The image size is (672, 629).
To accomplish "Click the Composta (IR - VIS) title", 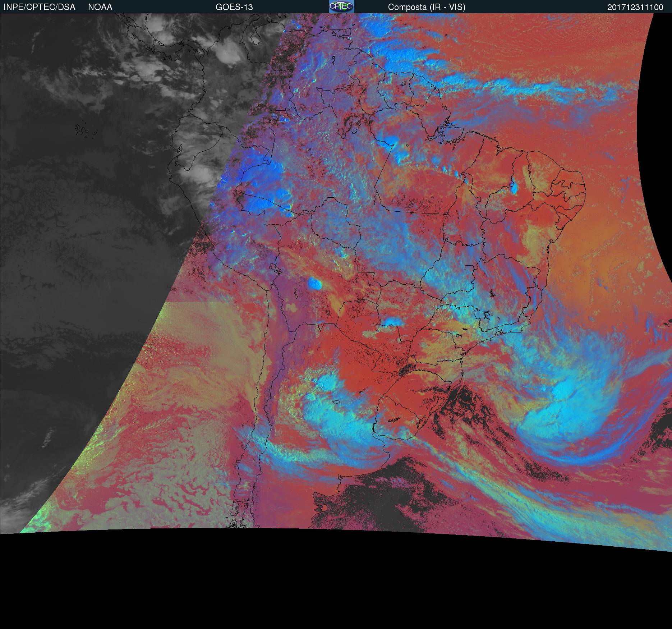I will [x=427, y=7].
